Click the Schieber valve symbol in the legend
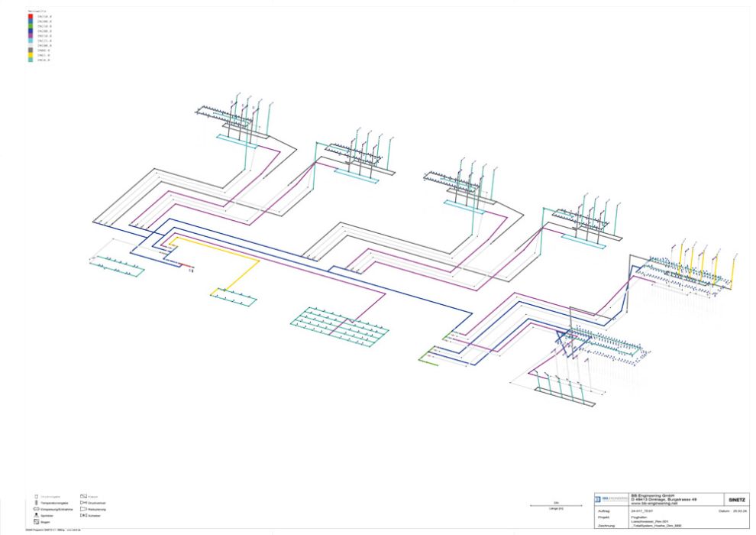 click(83, 516)
